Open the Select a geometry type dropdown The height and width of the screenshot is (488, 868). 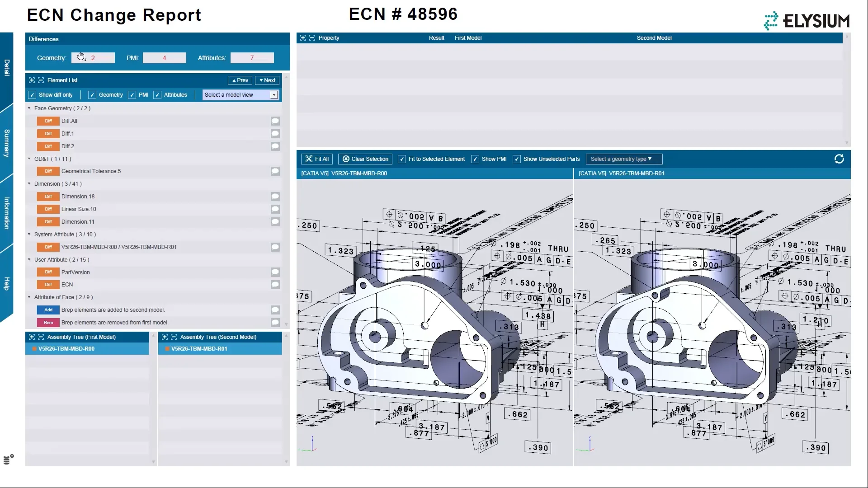(x=623, y=159)
